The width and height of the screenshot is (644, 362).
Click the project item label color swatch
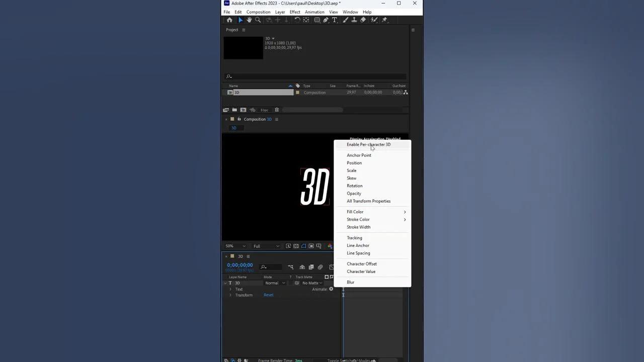297,93
